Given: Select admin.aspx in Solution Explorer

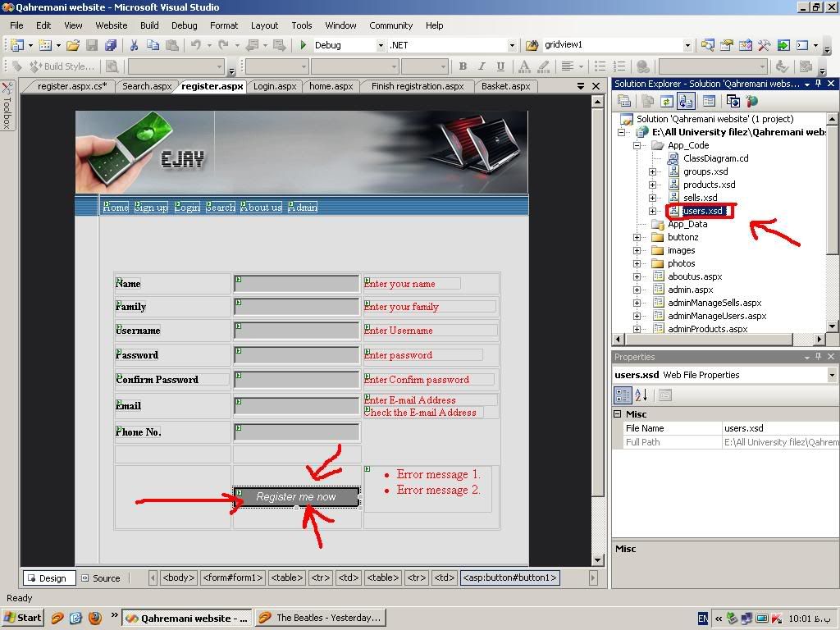Looking at the screenshot, I should (690, 290).
